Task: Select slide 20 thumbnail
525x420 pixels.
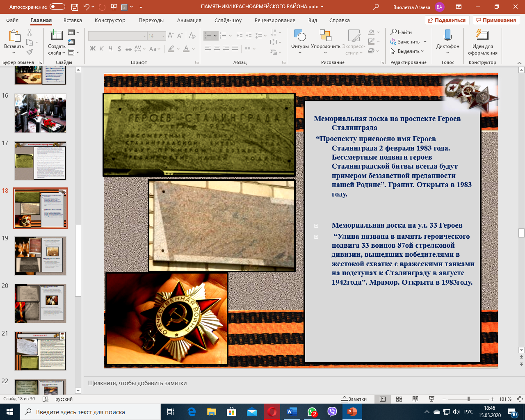Action: 40,304
